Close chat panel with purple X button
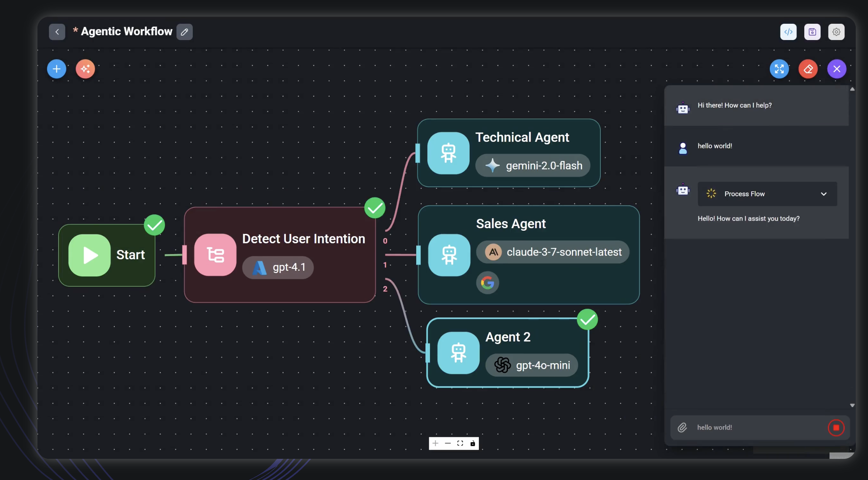868x480 pixels. tap(837, 69)
